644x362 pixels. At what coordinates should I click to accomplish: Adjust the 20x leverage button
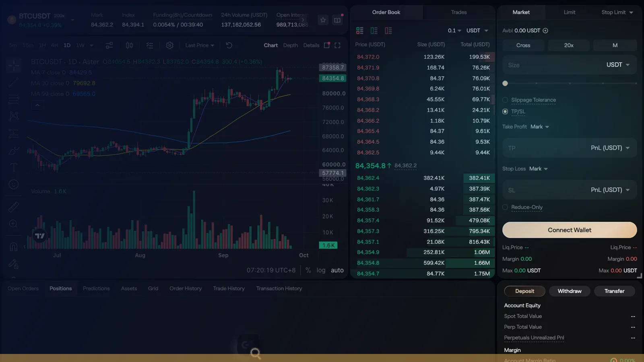click(569, 45)
